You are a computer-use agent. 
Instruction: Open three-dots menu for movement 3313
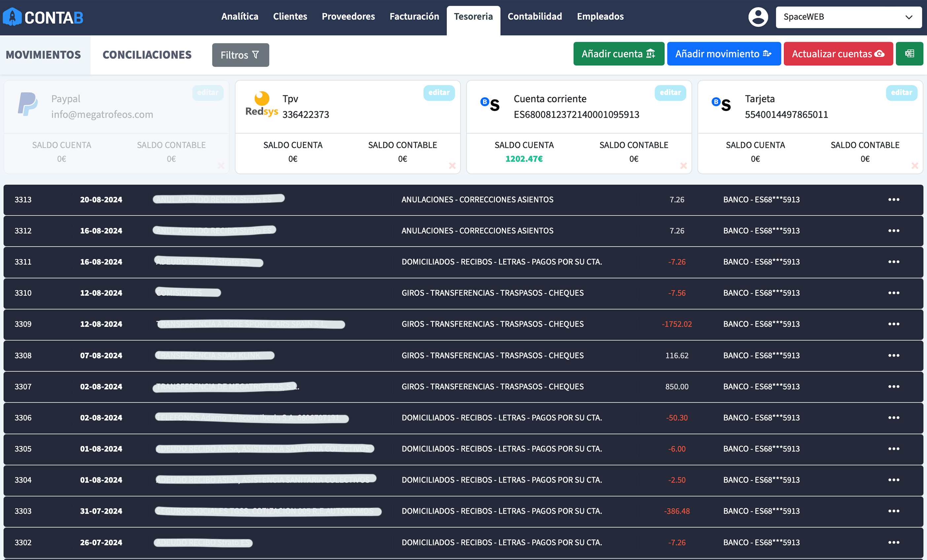[894, 200]
